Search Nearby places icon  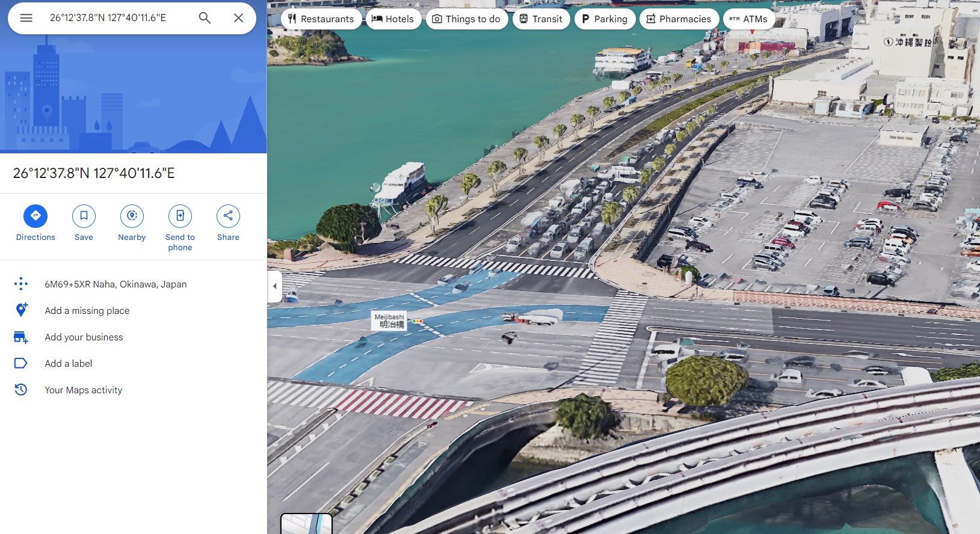point(132,216)
